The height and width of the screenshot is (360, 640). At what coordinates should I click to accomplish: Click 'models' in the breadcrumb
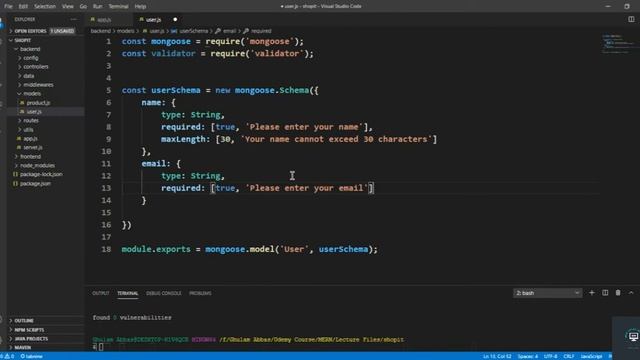125,31
